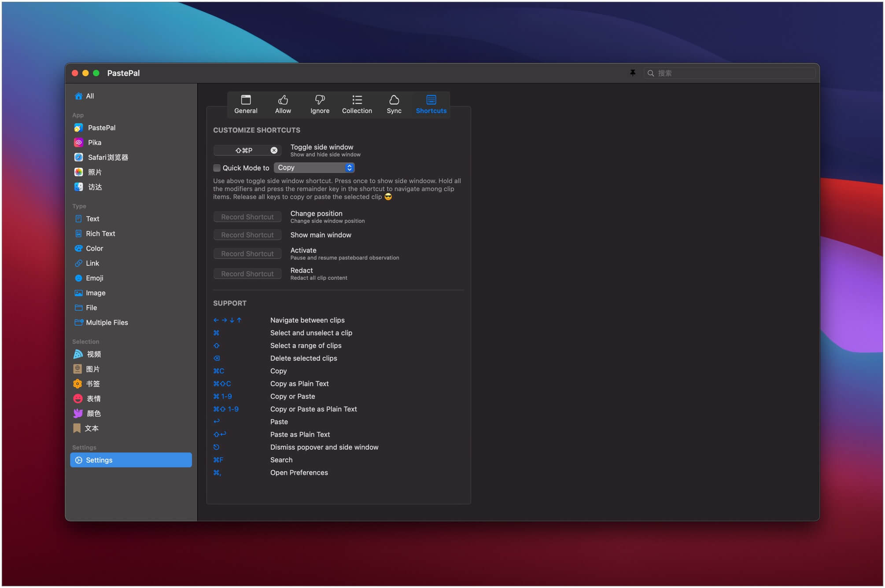Image resolution: width=885 pixels, height=588 pixels.
Task: Switch to the General tab
Action: point(246,104)
